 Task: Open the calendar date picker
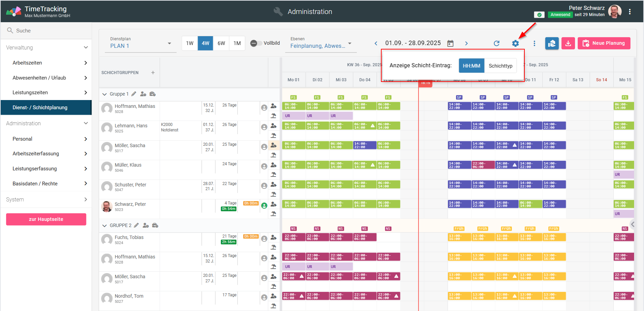pos(450,43)
